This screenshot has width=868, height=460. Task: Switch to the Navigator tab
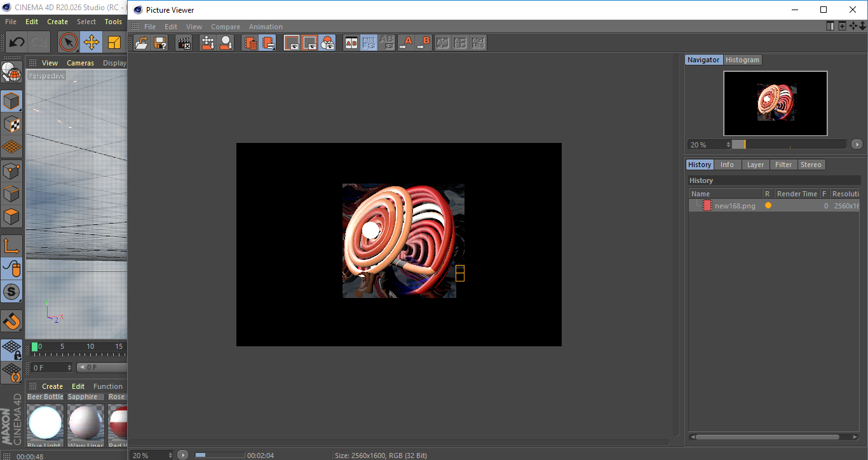(703, 60)
